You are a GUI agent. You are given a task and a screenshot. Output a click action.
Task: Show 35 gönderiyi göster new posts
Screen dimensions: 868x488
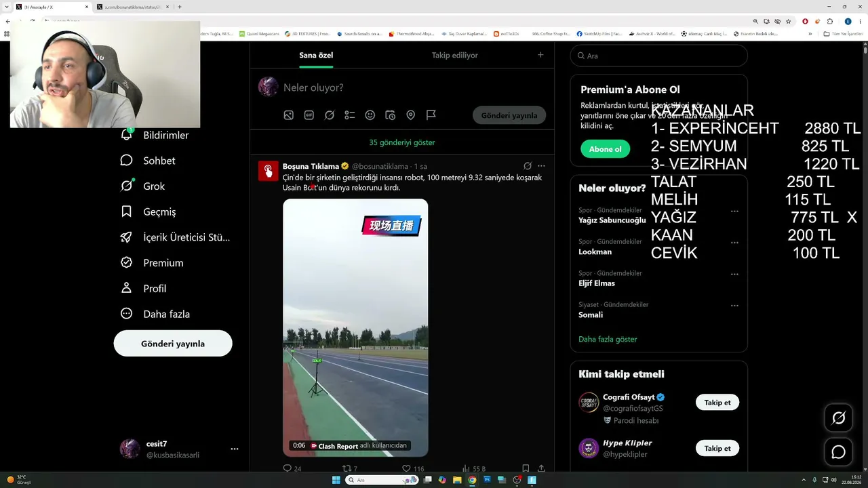click(x=402, y=142)
